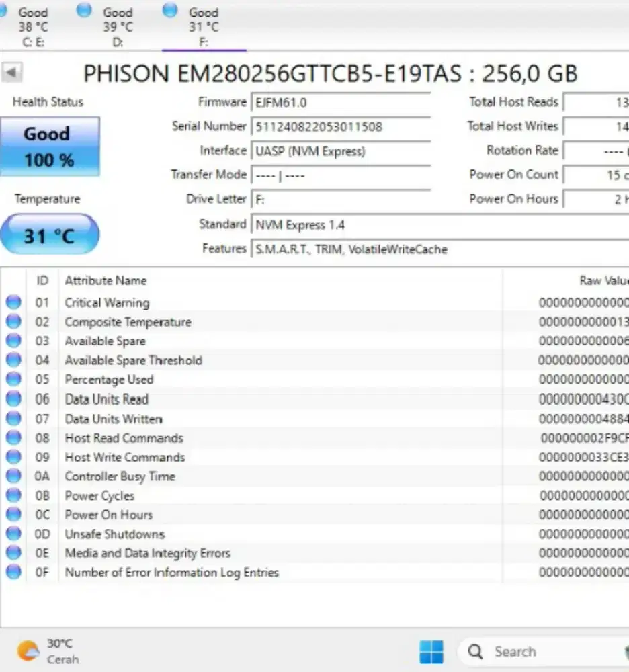Click status orb of Unsafe Shutdowns row
The height and width of the screenshot is (672, 629).
(13, 534)
